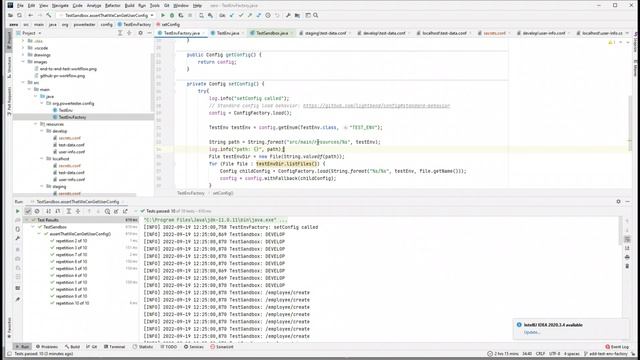Open the test history clock icon
Viewport: 640px width, 360px height.
[x=107, y=211]
